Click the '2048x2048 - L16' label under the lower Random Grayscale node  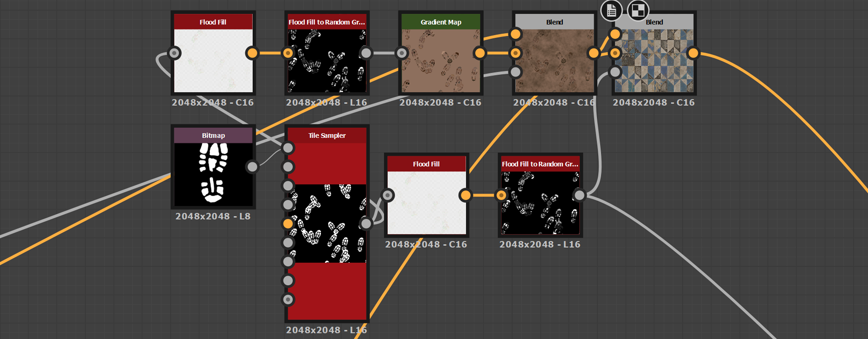point(540,245)
